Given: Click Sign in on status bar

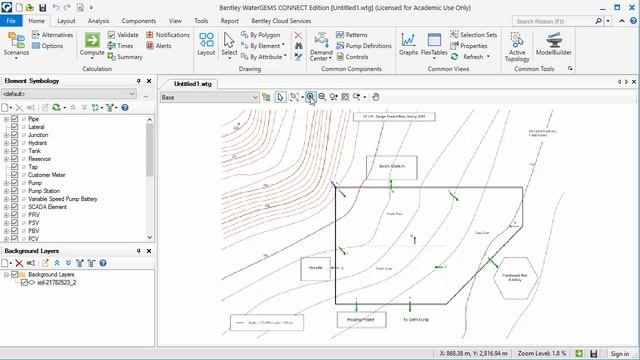Looking at the screenshot, I should click(620, 353).
